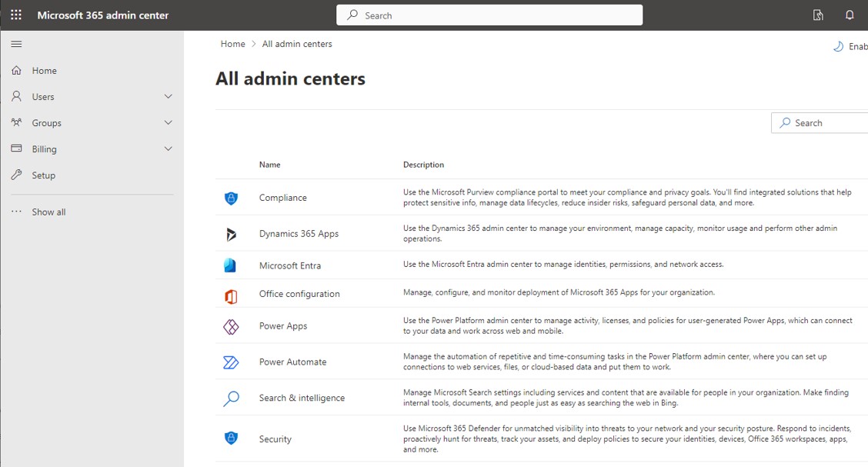The width and height of the screenshot is (868, 467).
Task: Click the Microsoft 365 admin center title
Action: click(103, 15)
